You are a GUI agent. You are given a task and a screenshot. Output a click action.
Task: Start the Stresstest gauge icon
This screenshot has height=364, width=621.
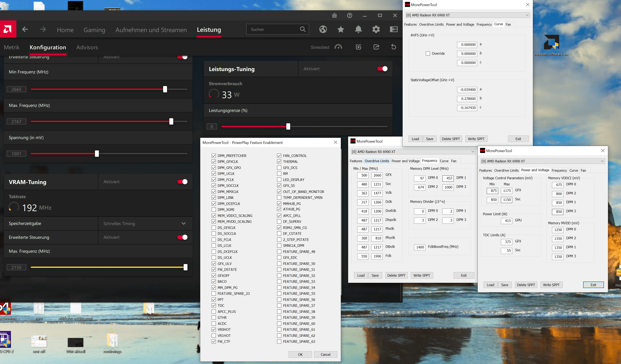(338, 47)
